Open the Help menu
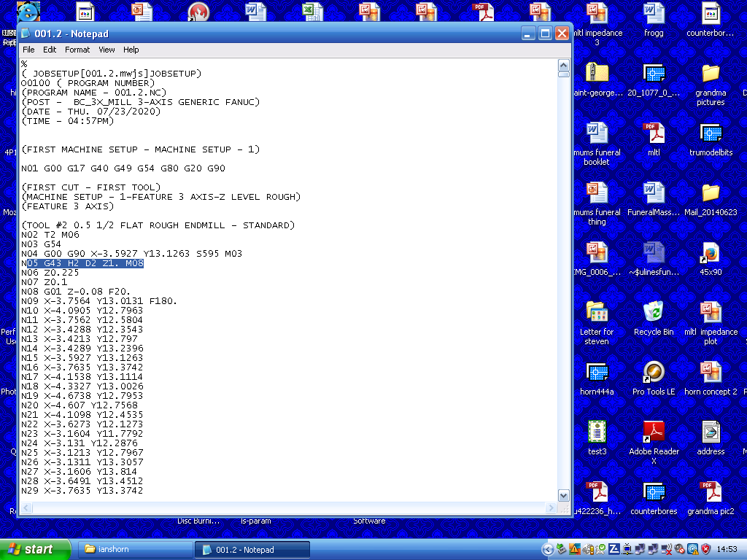 [x=131, y=50]
